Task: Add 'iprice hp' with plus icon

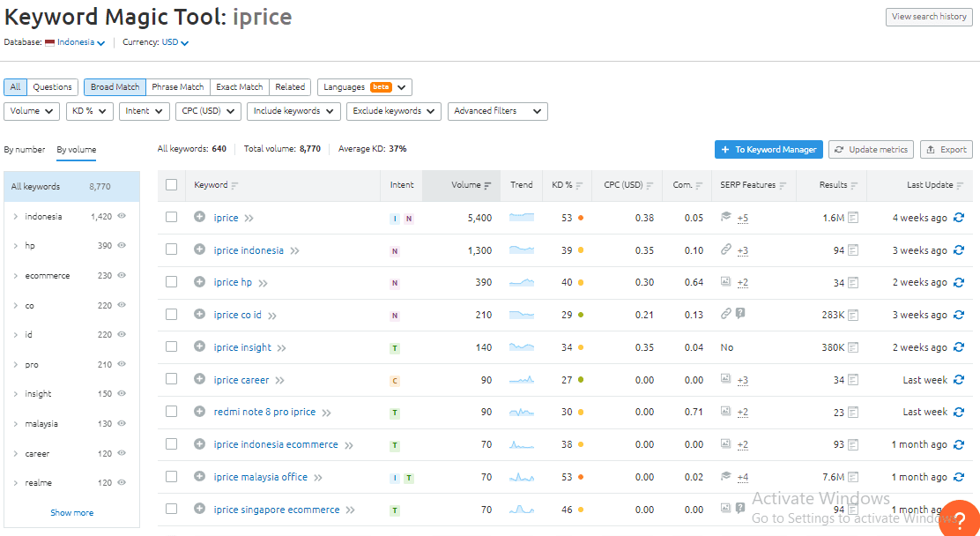Action: (x=199, y=282)
